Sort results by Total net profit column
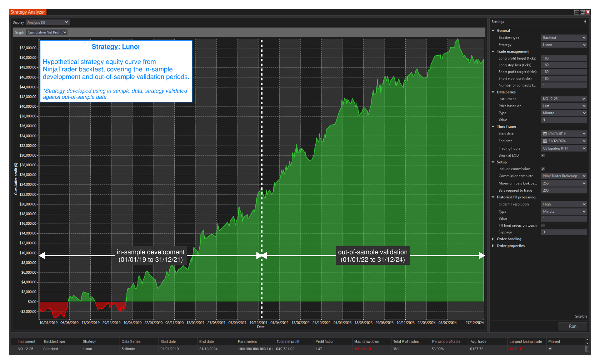The width and height of the screenshot is (600, 364). (288, 342)
